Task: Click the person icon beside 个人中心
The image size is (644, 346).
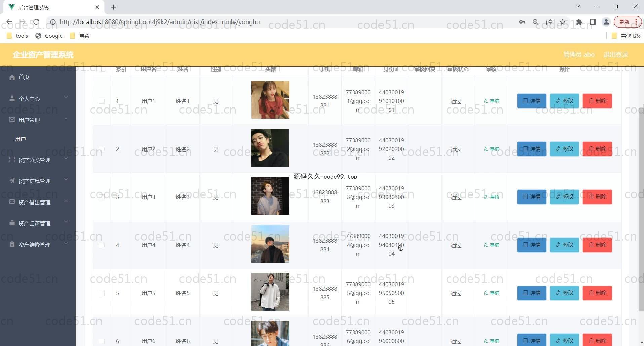Action: [x=12, y=98]
